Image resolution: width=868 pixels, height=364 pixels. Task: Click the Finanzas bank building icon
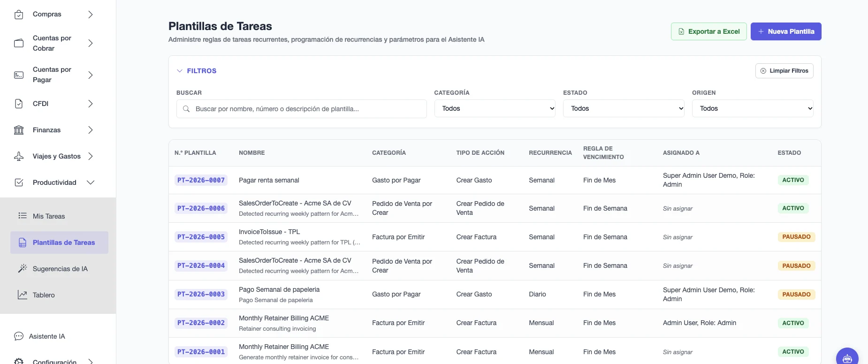tap(19, 130)
